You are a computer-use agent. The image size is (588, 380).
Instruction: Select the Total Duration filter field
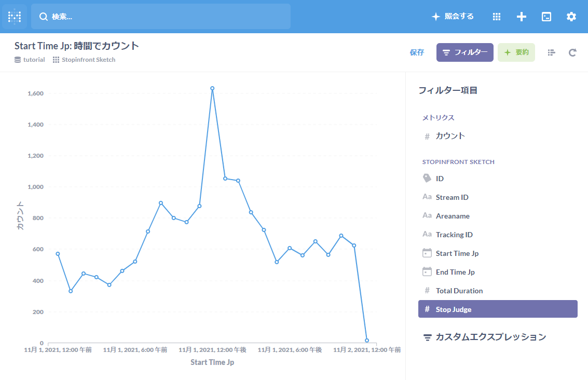tap(459, 291)
